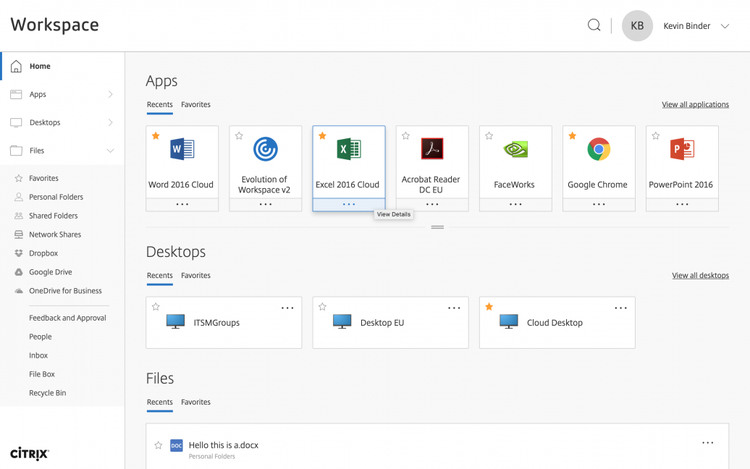Image resolution: width=750 pixels, height=469 pixels.
Task: Click the Home house icon
Action: 16,66
